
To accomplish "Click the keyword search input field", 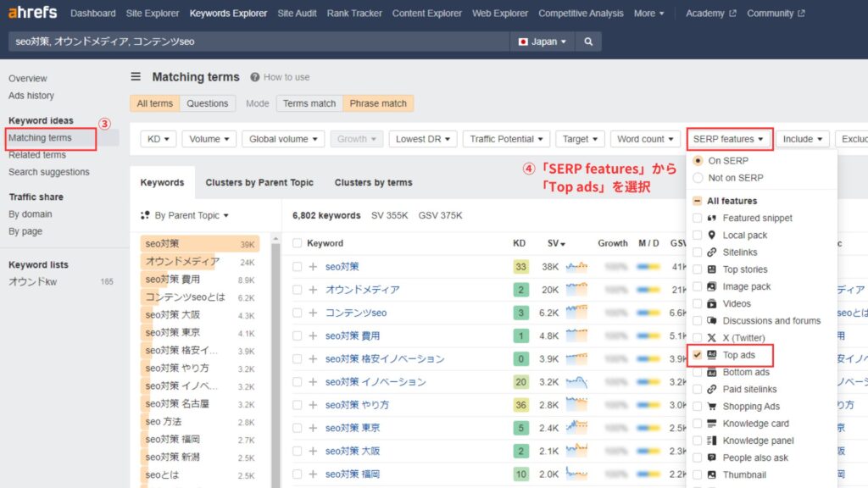I will coord(259,42).
